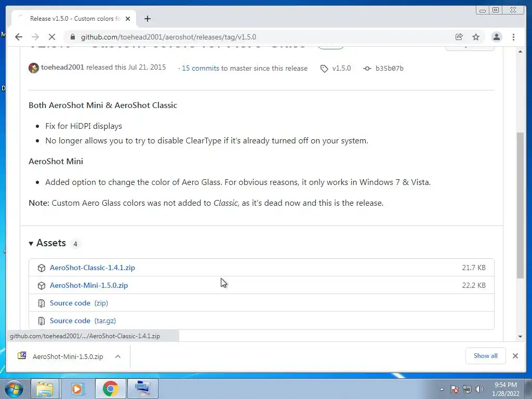Screen dimensions: 532x399
Task: Open a new browser tab
Action: point(147,19)
